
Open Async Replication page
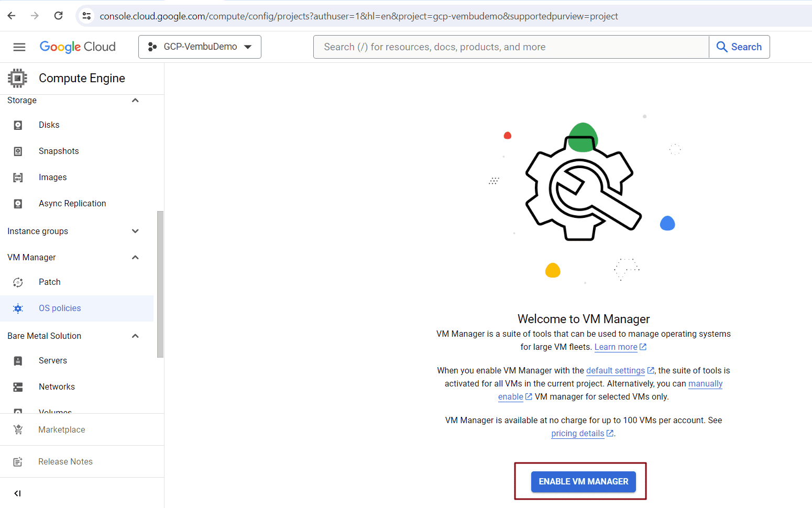pos(72,203)
